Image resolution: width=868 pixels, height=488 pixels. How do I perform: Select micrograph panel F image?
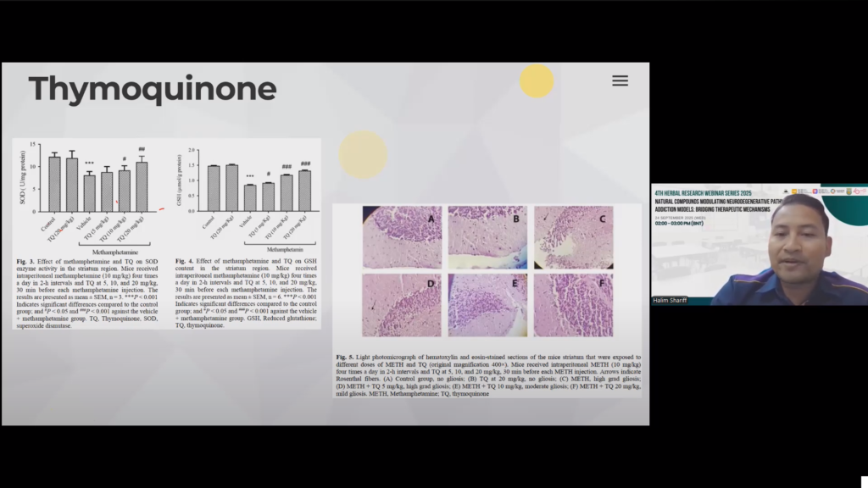tap(573, 305)
